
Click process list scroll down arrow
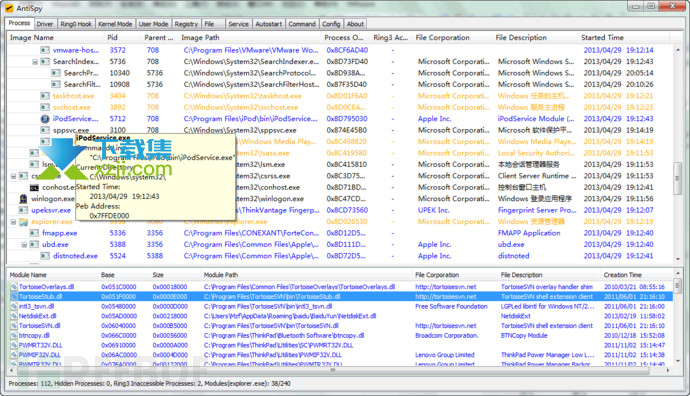coord(678,260)
